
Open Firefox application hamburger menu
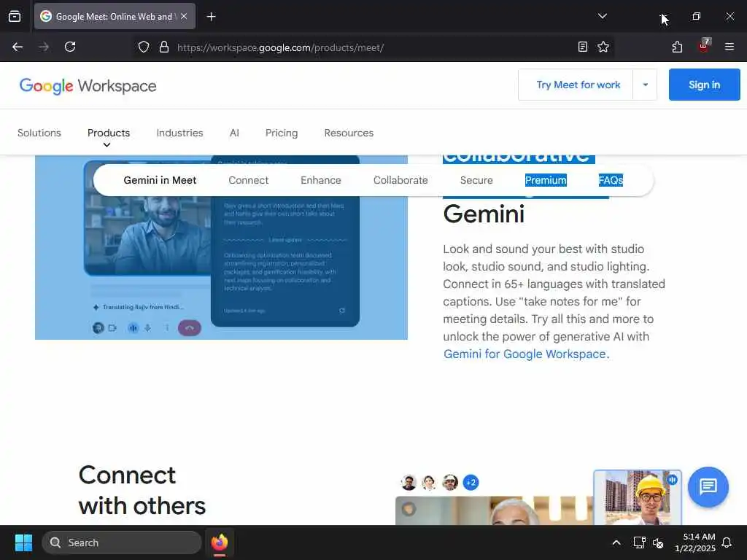point(729,47)
